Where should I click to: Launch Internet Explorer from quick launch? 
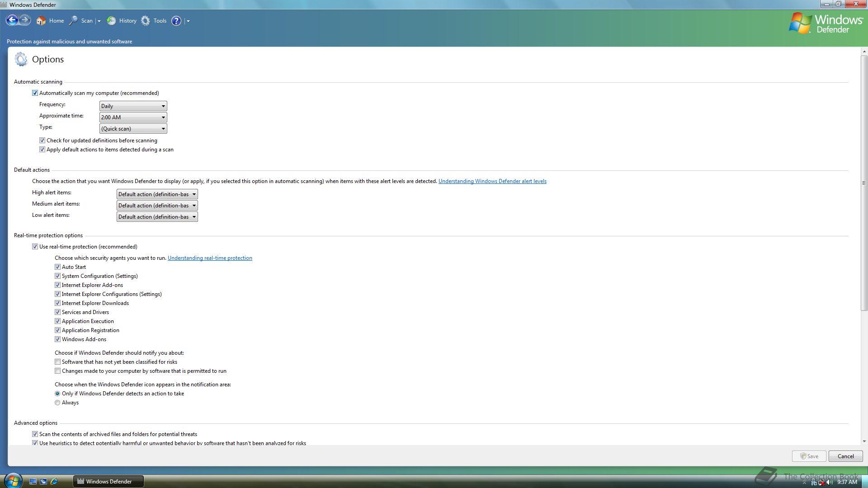[x=54, y=482]
